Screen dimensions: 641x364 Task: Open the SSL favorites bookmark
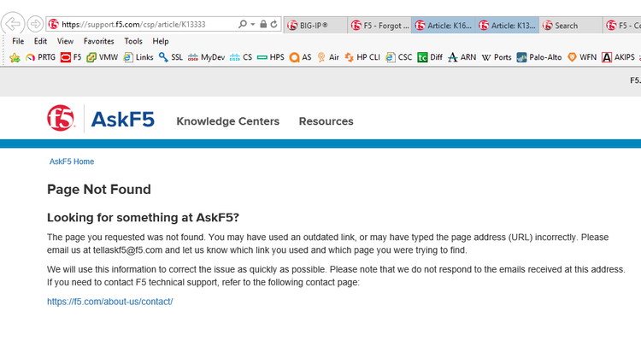pyautogui.click(x=171, y=57)
